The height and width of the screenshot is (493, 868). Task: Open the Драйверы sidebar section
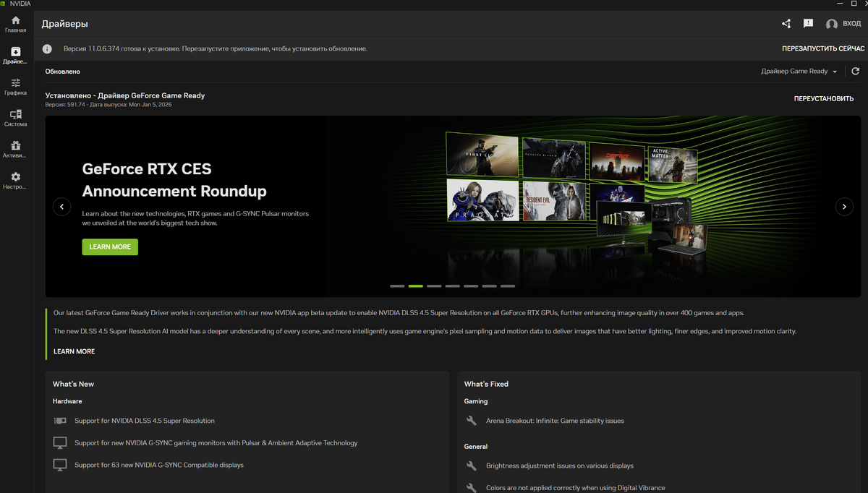pyautogui.click(x=16, y=56)
